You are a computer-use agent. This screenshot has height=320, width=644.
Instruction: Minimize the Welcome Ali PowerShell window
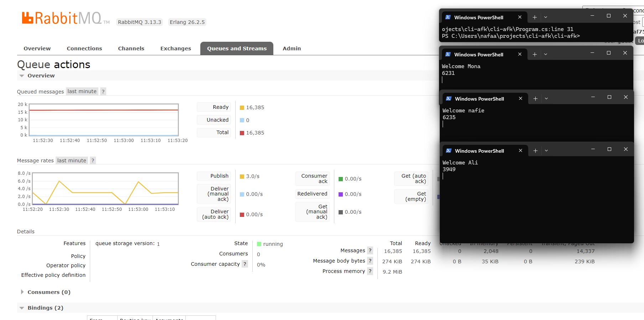(x=593, y=149)
